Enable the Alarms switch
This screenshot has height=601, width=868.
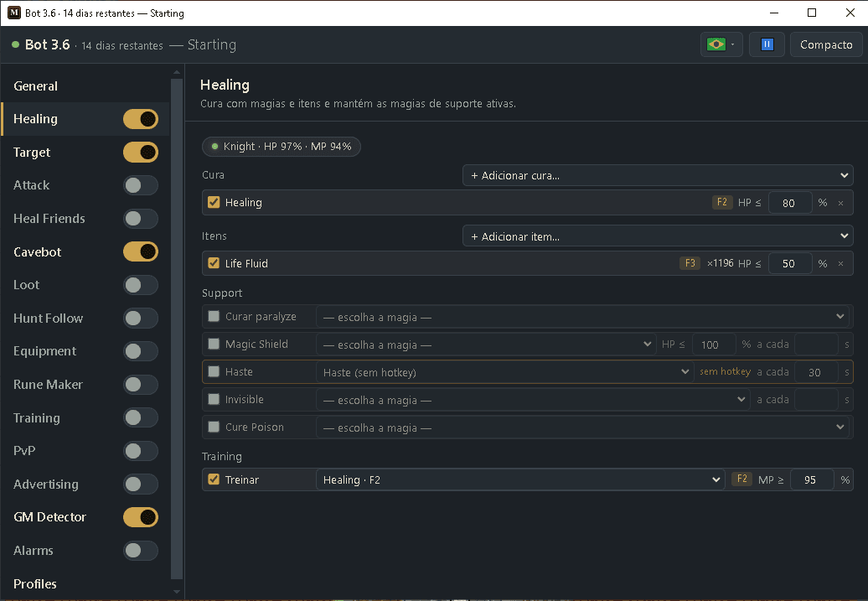(141, 551)
